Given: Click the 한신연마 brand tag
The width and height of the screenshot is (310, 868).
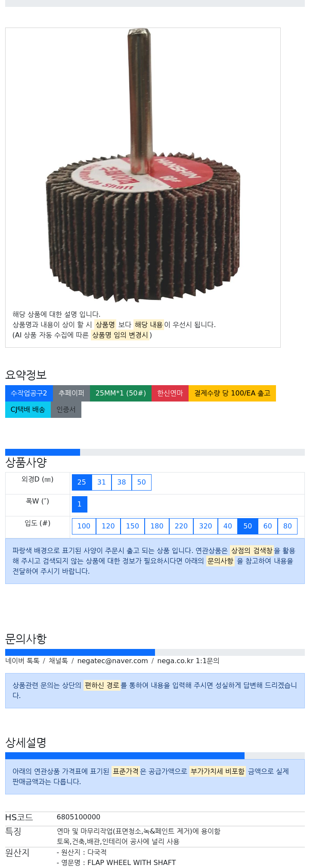Looking at the screenshot, I should tap(170, 393).
